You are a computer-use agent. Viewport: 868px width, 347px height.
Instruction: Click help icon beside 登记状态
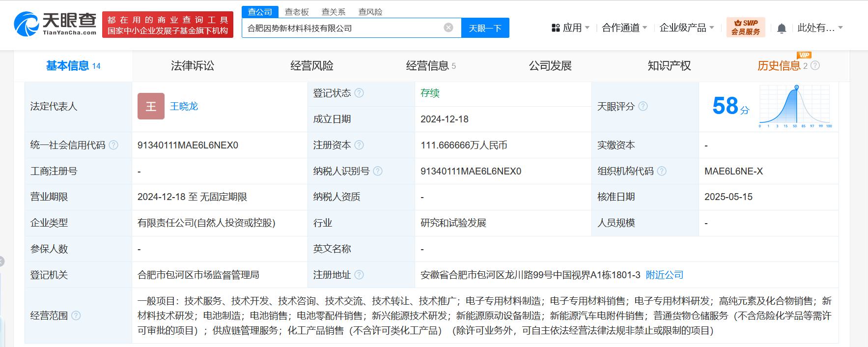click(x=359, y=93)
